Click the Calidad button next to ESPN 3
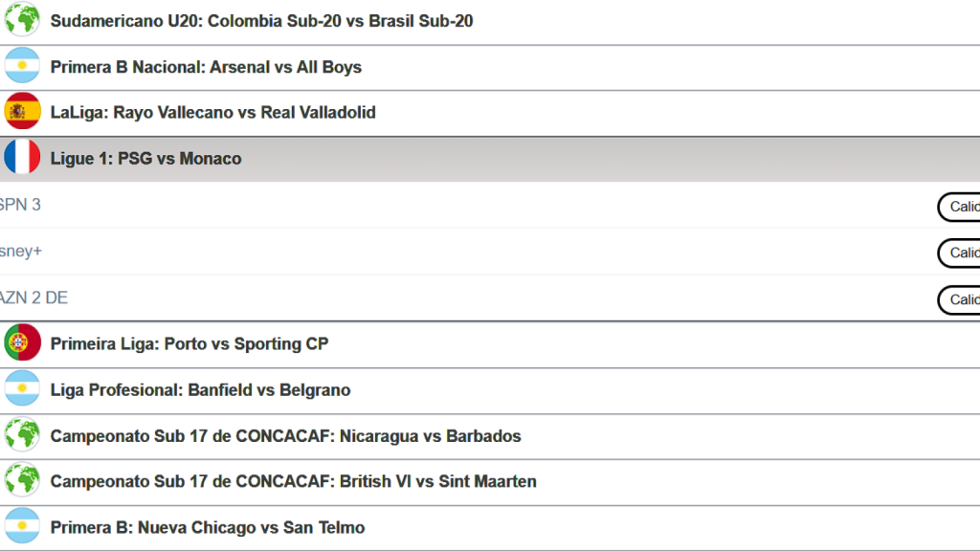 click(x=960, y=207)
